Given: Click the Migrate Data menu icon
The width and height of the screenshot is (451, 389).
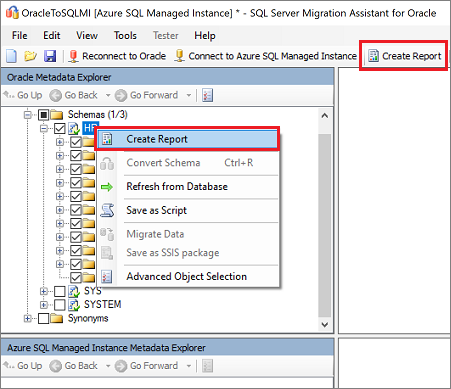Looking at the screenshot, I should click(x=107, y=234).
